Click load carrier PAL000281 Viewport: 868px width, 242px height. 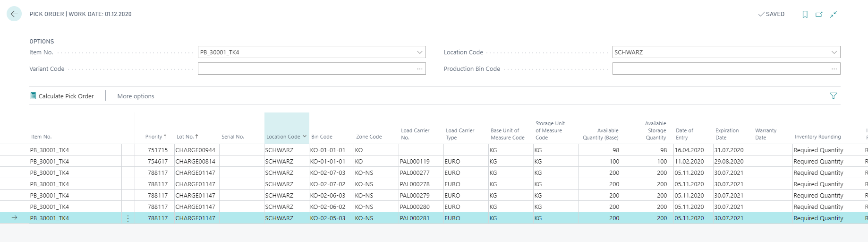415,218
